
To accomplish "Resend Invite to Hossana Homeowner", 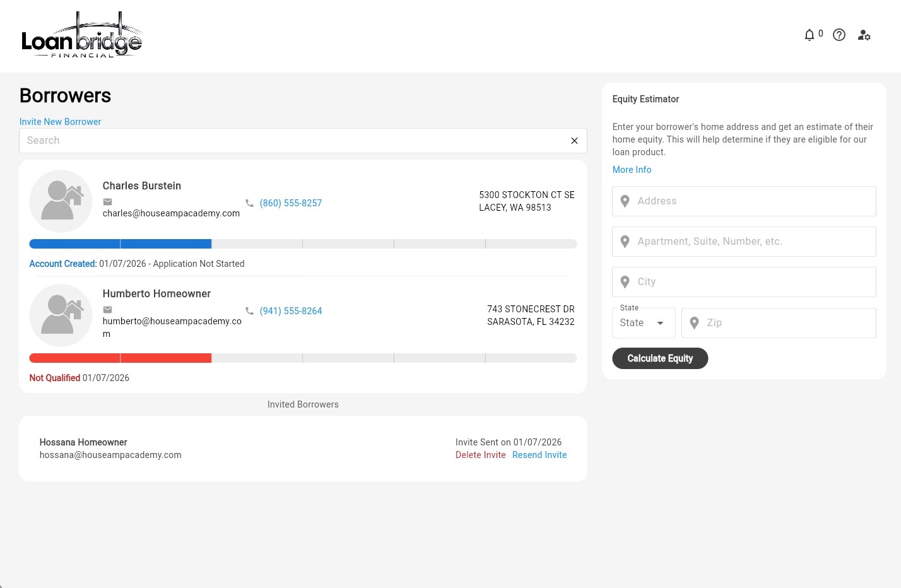I will pyautogui.click(x=539, y=455).
